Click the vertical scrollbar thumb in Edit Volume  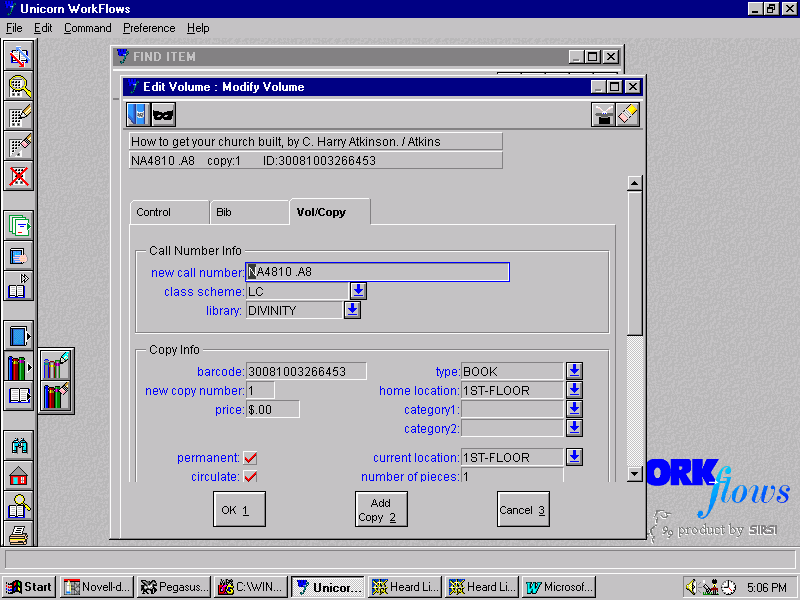point(634,263)
